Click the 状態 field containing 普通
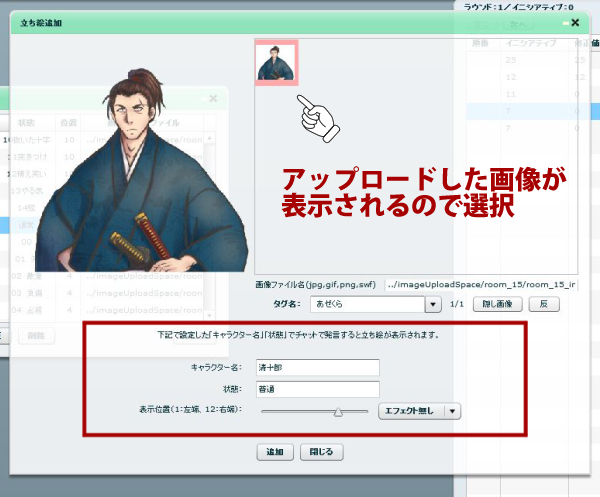This screenshot has width=600, height=497. pyautogui.click(x=317, y=389)
